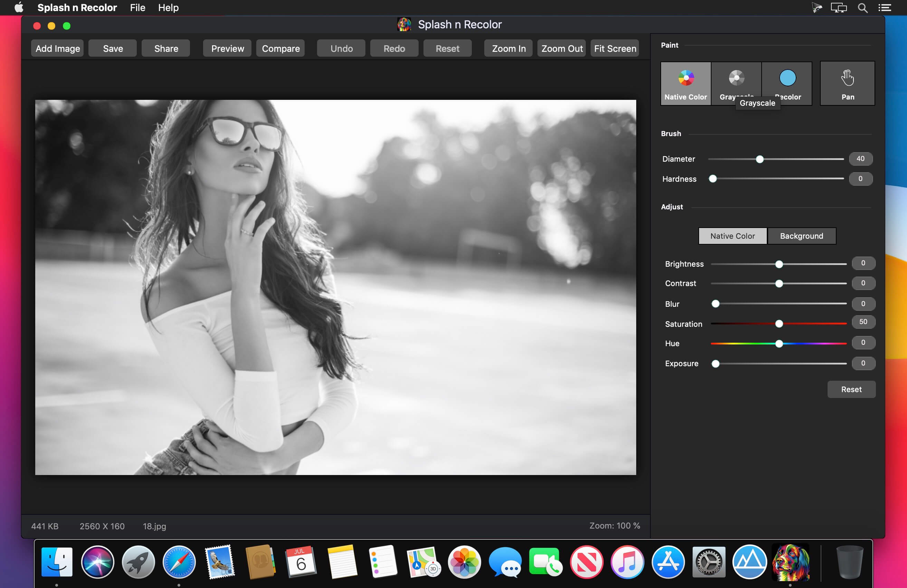This screenshot has width=907, height=588.
Task: Click the File menu in menu bar
Action: (137, 8)
